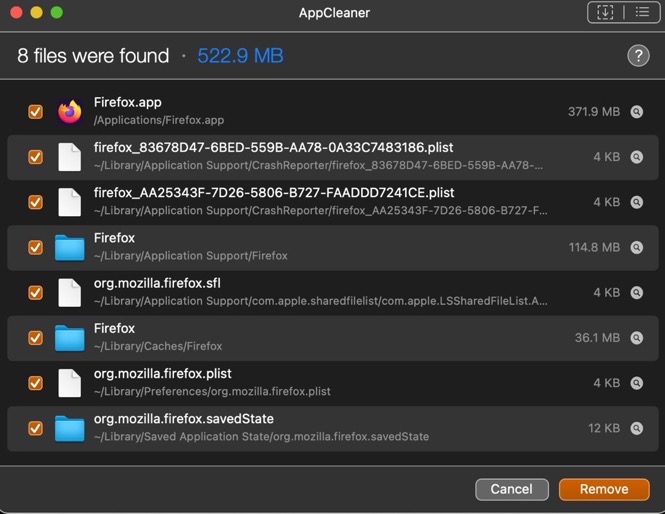Select firefox_AA25343F-7D26-5806-B727-FAADDD7241CE.plist name

274,193
